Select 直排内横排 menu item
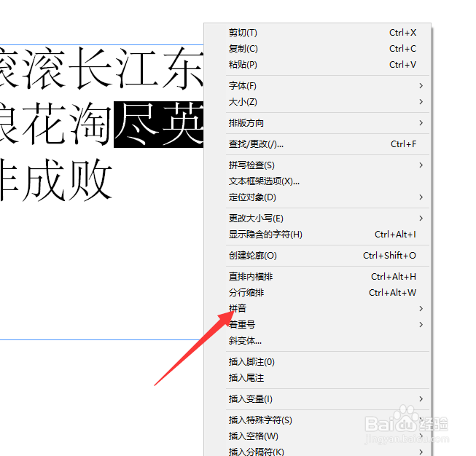This screenshot has height=456, width=476. point(318,277)
